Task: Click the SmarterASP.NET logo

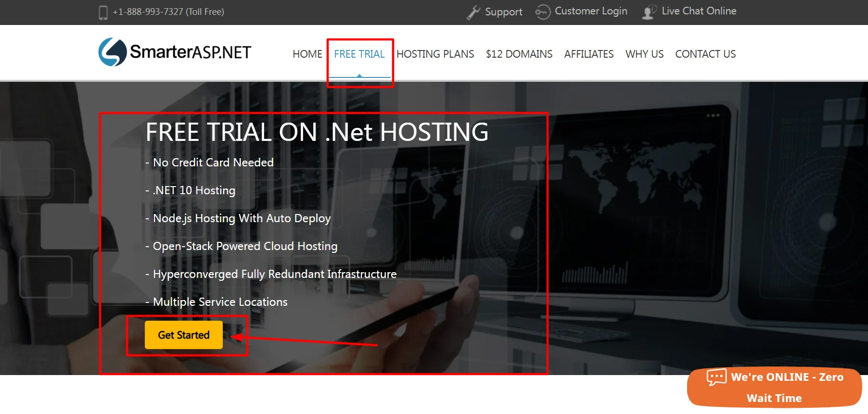Action: point(175,52)
